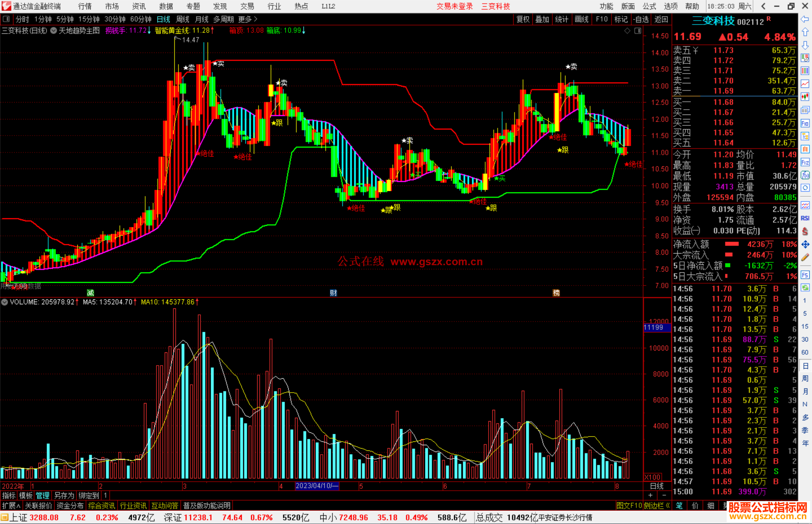
Task: Toggle the main chart indicator circle arrow
Action: point(54,31)
